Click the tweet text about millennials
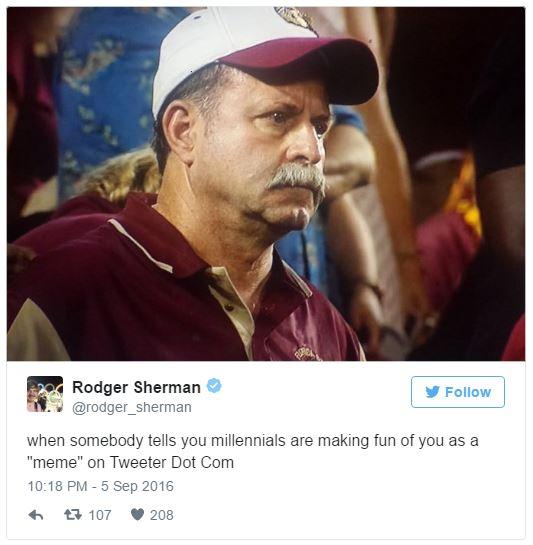533x545 pixels. 253,452
